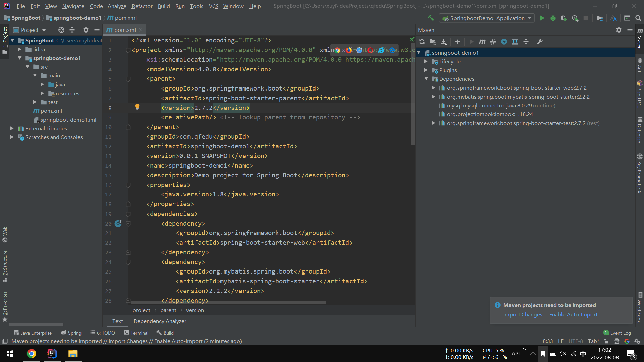Locate current file in Project panel

point(61,30)
